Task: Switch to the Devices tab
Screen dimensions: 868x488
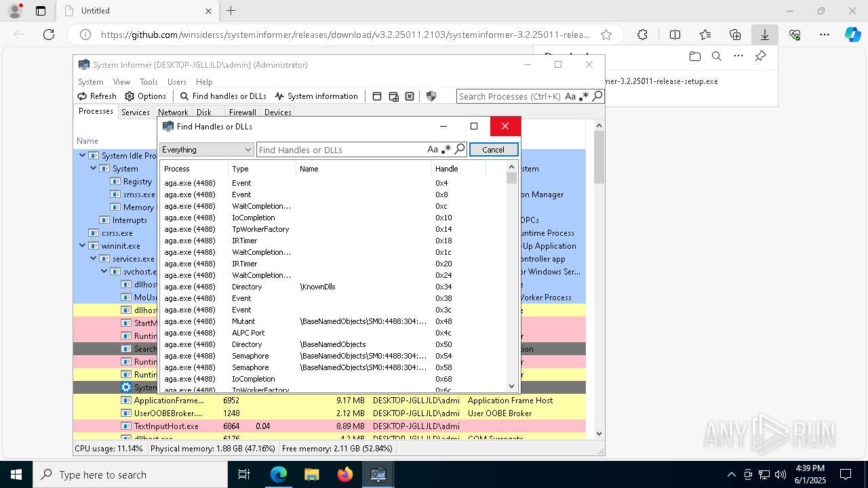Action: coord(278,113)
